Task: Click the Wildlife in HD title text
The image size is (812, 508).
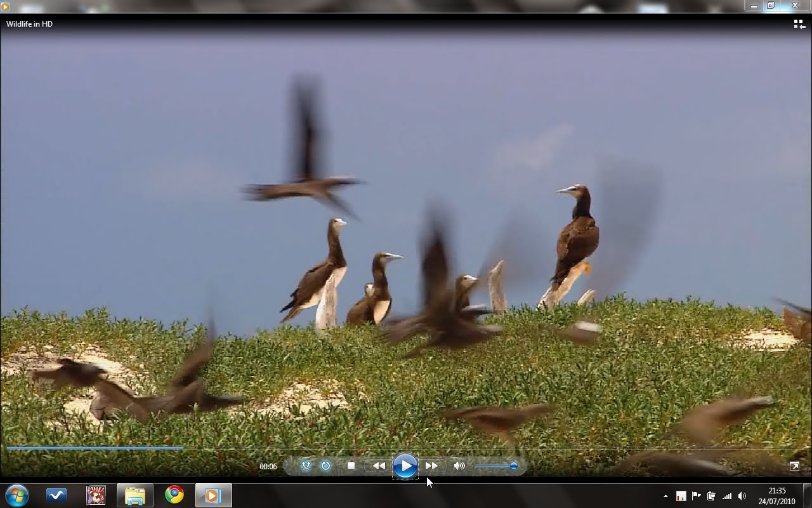Action: pos(29,24)
